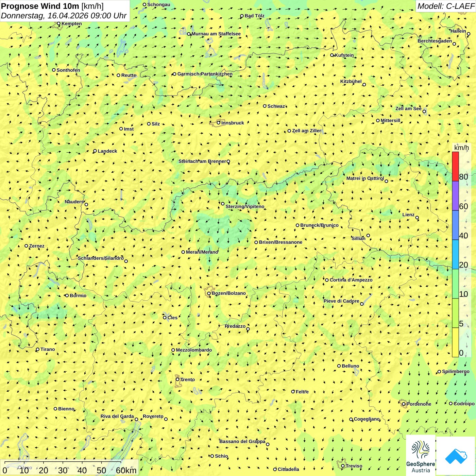Viewport: 476px width, 476px height.
Task: Click the Zernez city marker
Action: tap(27, 246)
